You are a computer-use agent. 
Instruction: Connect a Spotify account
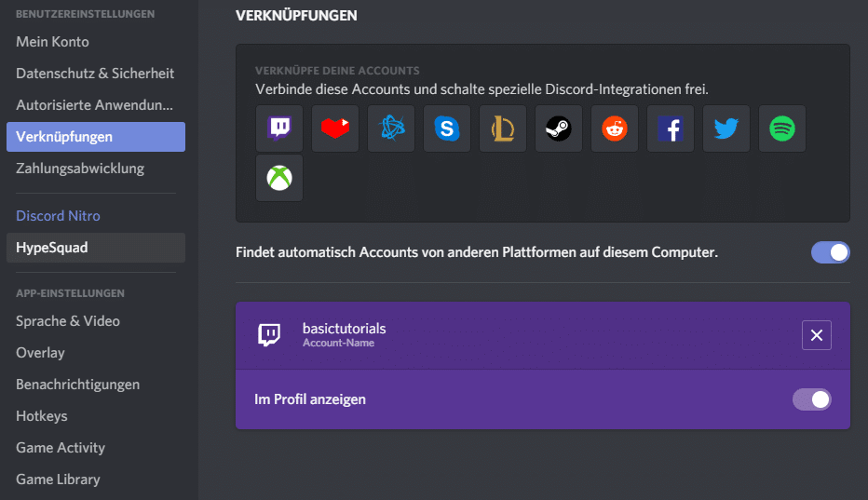coord(782,128)
